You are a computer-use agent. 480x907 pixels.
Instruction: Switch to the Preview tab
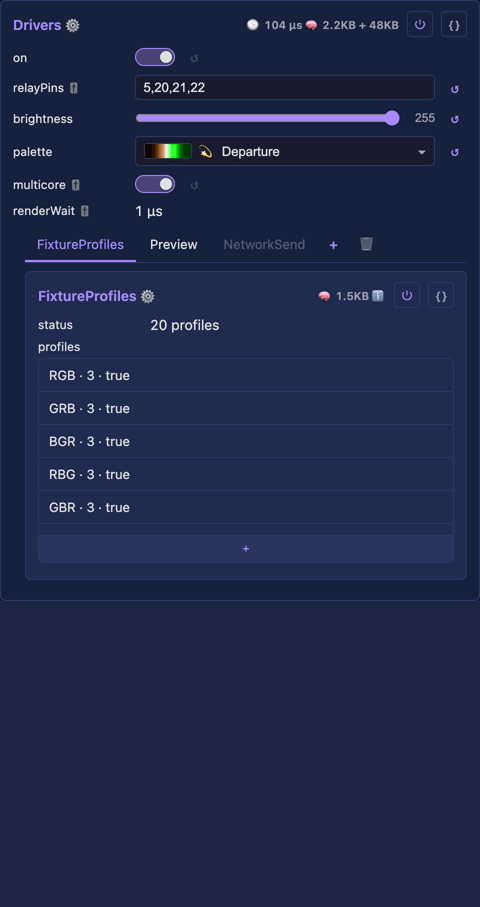[173, 244]
